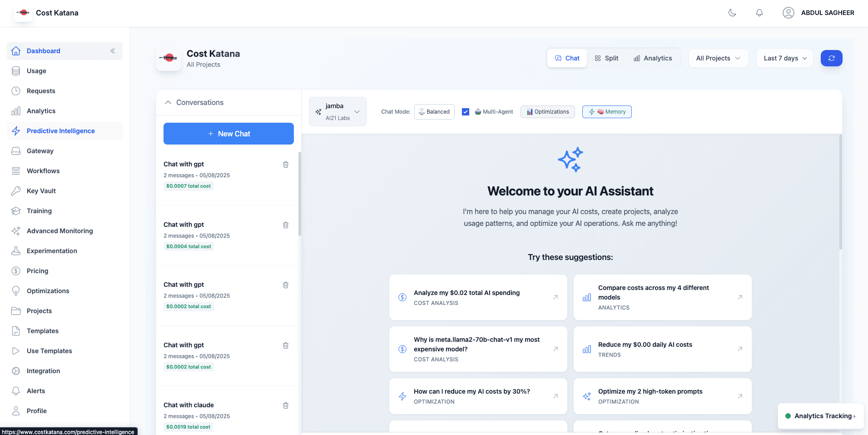868x435 pixels.
Task: Collapse sidebar with double chevron icon
Action: click(113, 51)
